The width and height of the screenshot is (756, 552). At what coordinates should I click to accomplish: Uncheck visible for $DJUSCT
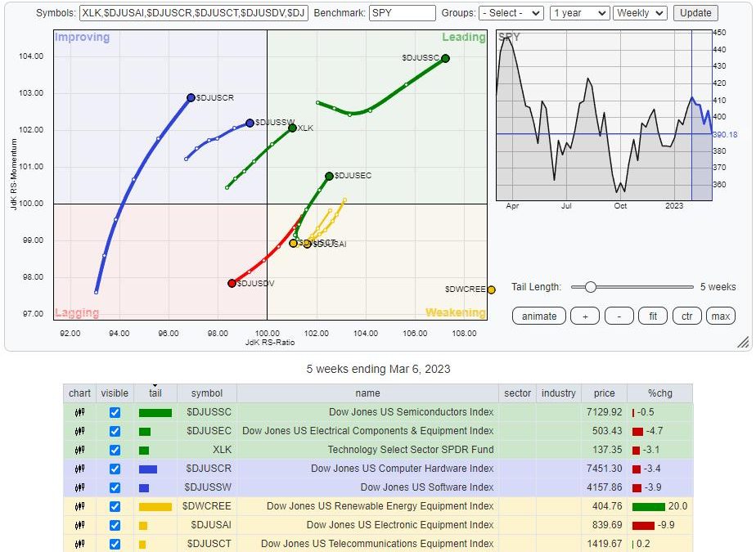click(115, 544)
